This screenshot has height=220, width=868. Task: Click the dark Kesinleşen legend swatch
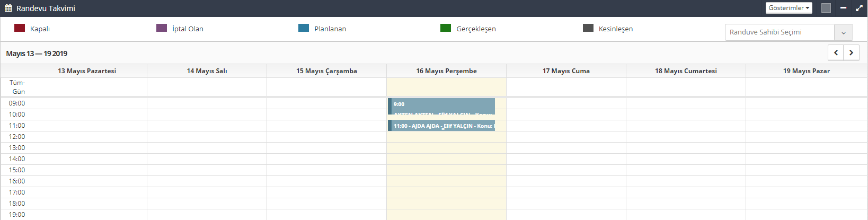click(x=588, y=28)
